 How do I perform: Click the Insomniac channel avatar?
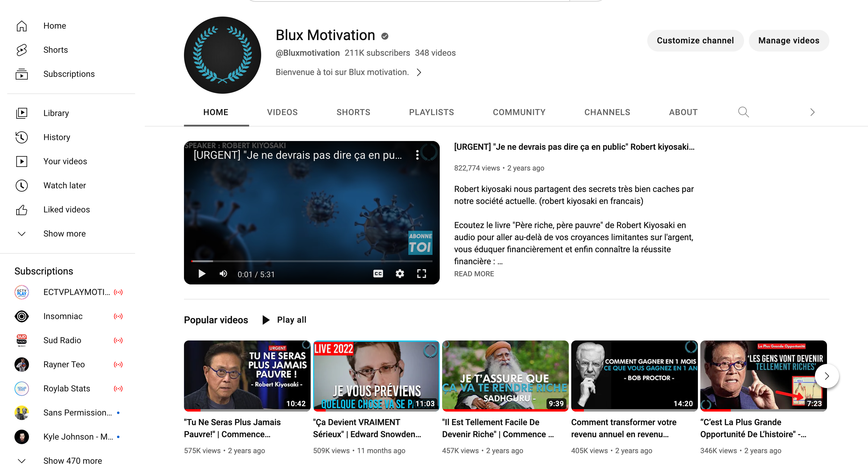click(x=22, y=317)
